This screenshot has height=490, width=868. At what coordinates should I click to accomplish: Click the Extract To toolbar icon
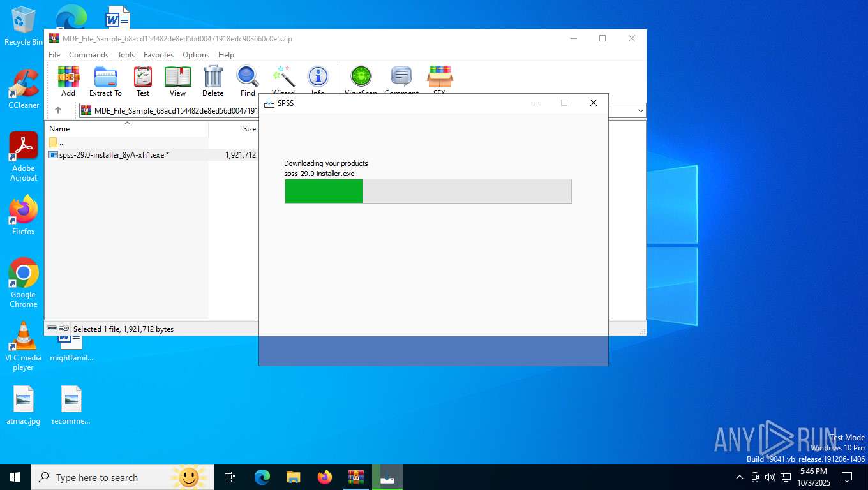coord(105,81)
